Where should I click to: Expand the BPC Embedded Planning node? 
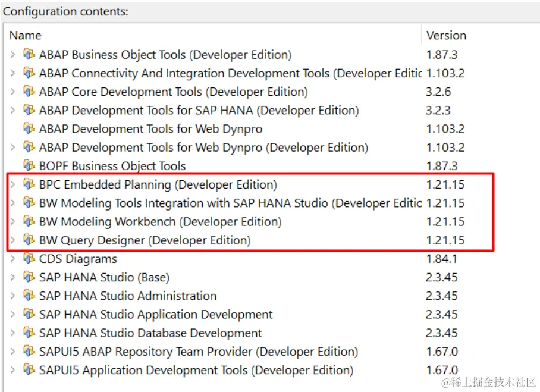click(x=12, y=184)
